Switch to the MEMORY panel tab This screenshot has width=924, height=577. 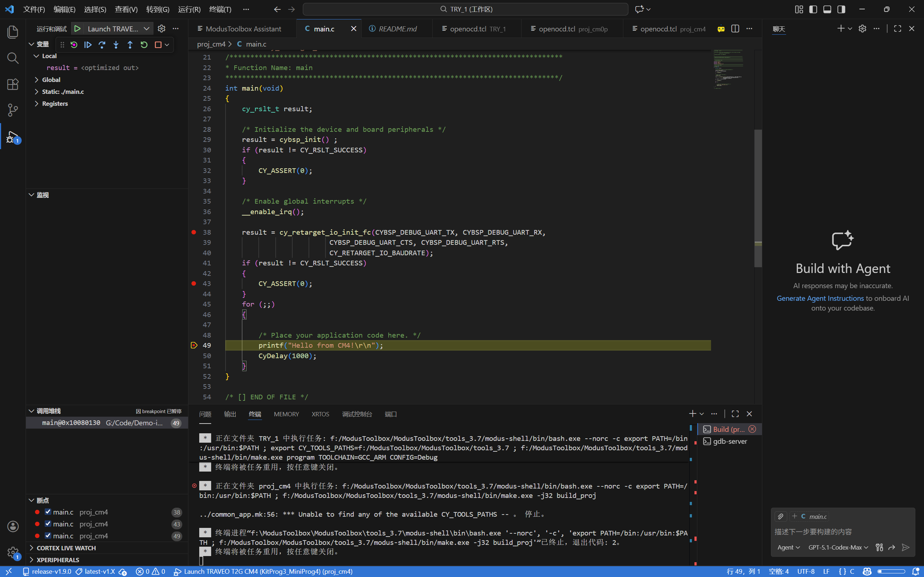pos(286,414)
